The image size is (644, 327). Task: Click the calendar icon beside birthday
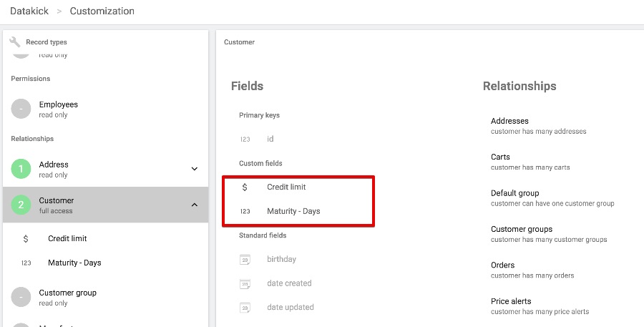click(x=245, y=259)
